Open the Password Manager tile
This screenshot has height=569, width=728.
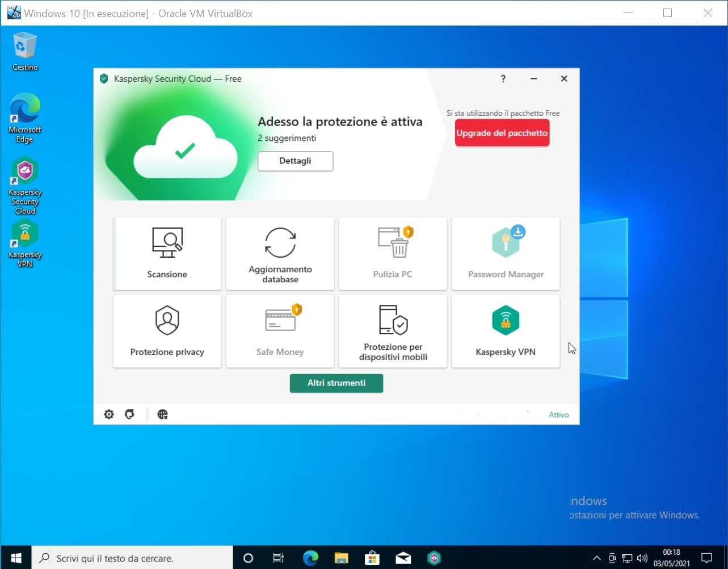(x=506, y=253)
